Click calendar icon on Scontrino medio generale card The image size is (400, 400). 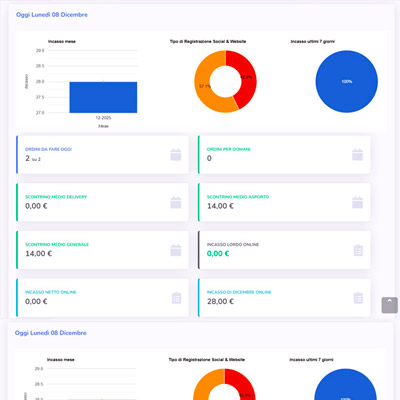pos(176,250)
